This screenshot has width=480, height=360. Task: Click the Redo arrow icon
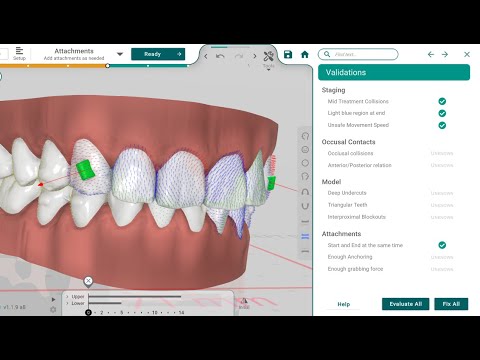tap(239, 56)
